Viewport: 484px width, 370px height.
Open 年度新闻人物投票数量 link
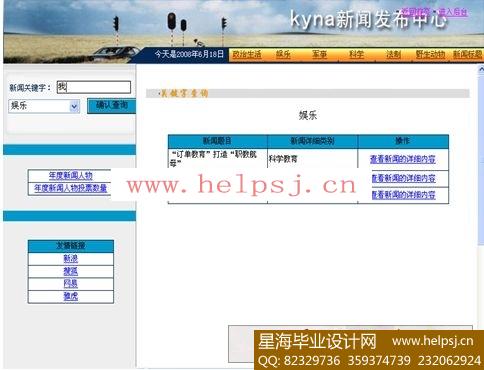click(x=70, y=188)
